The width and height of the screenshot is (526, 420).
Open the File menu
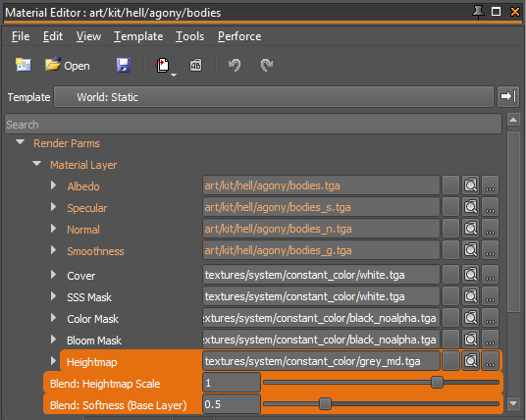pos(21,36)
